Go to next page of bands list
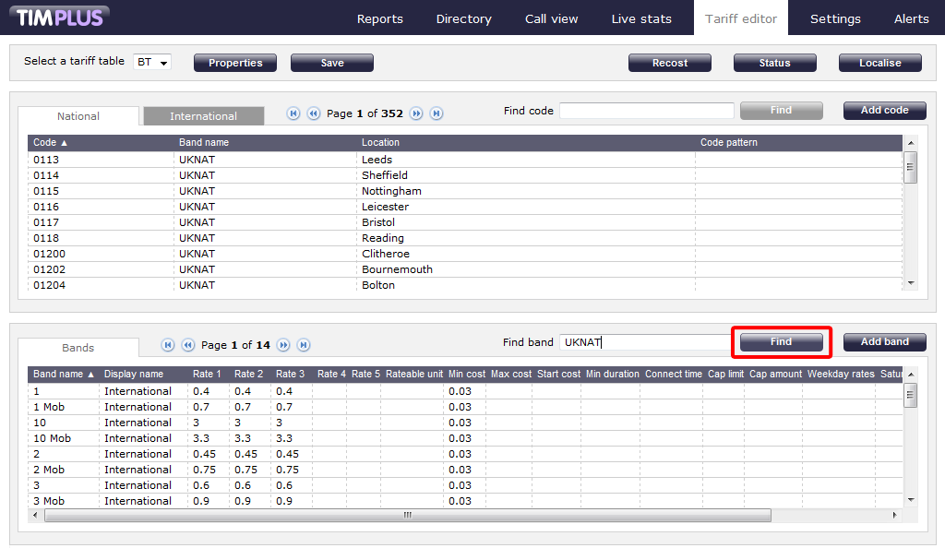This screenshot has width=945, height=560. (x=283, y=345)
